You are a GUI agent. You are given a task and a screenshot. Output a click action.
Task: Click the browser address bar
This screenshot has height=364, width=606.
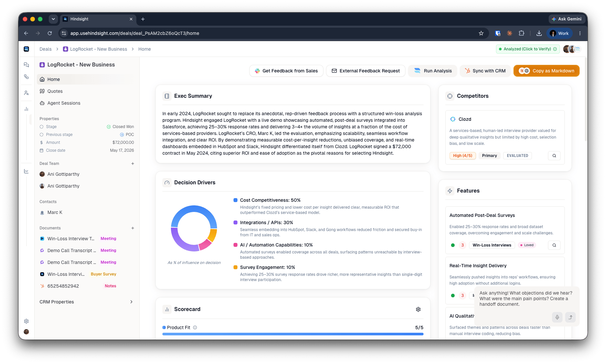coord(273,33)
